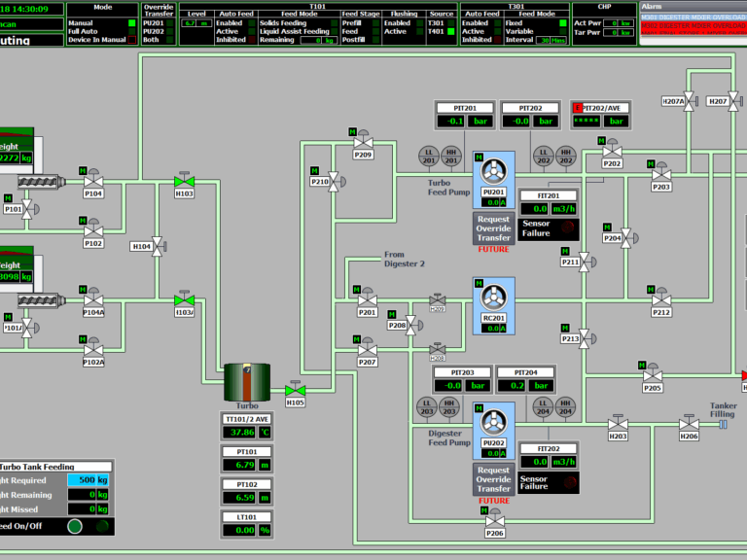Enable PU202 override transfer
The height and width of the screenshot is (560, 747).
click(x=170, y=31)
